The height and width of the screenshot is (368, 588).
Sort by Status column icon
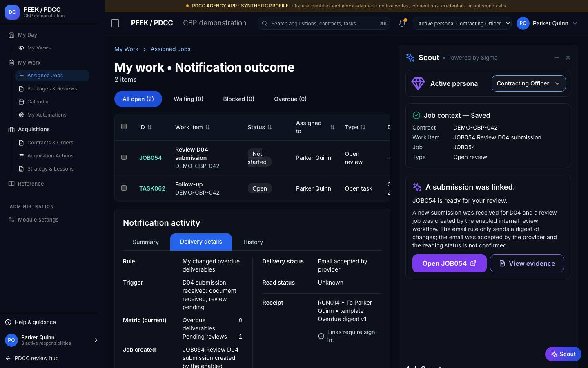click(x=269, y=127)
